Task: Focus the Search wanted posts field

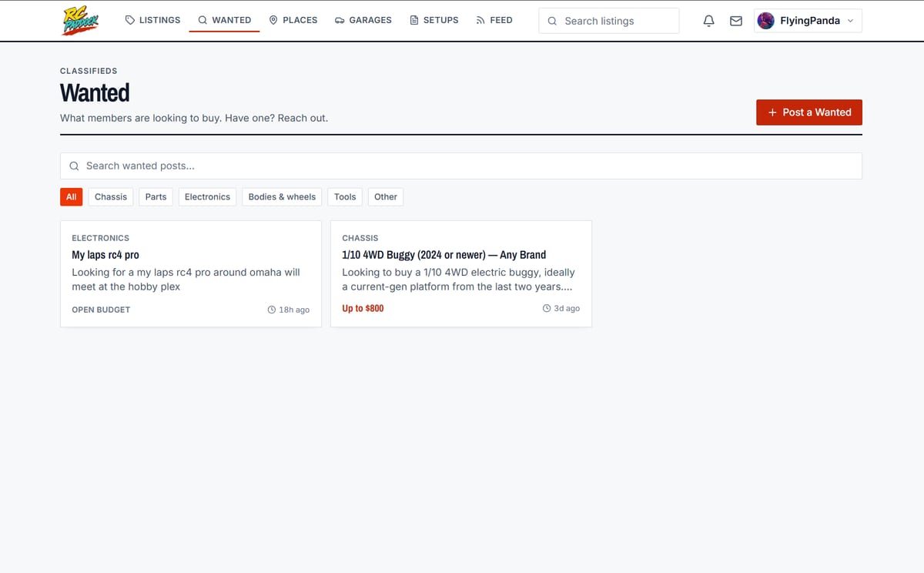Action: click(461, 166)
